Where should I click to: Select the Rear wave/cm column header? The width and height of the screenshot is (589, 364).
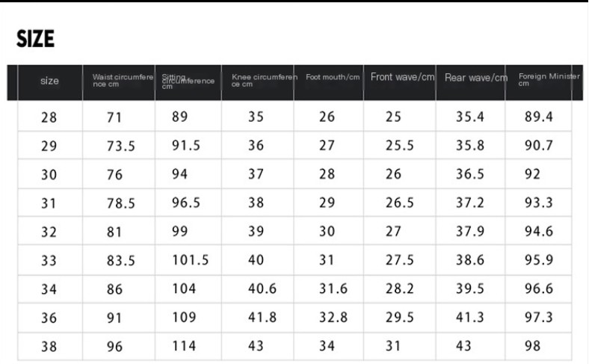tap(475, 78)
